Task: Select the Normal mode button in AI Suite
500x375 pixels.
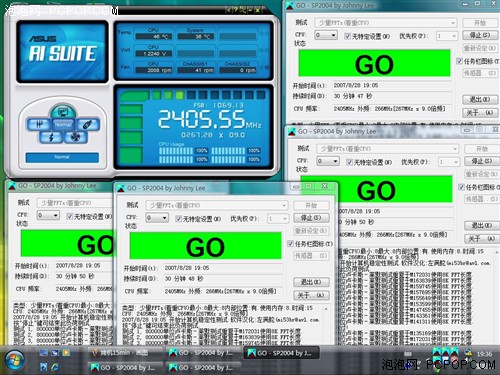Action: [63, 125]
